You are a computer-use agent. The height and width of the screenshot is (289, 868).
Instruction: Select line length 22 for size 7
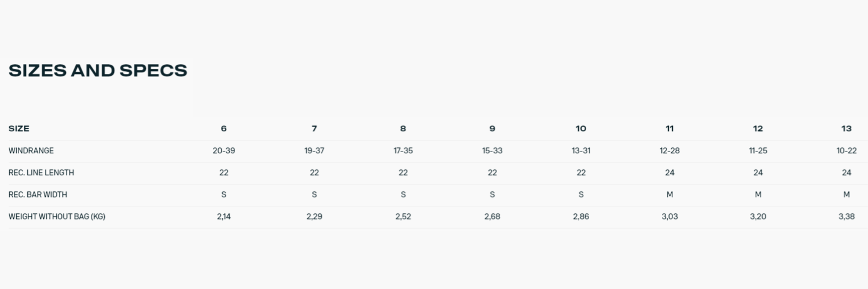coord(314,173)
